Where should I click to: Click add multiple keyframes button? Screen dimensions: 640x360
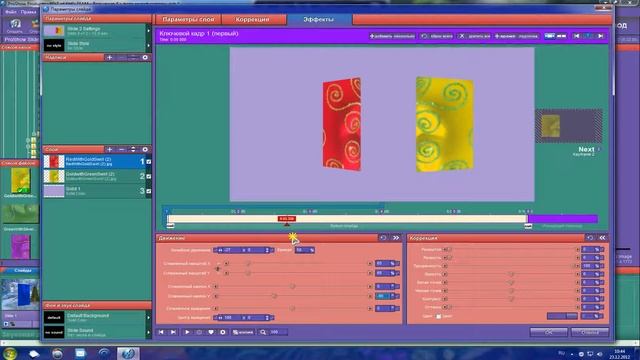(392, 36)
